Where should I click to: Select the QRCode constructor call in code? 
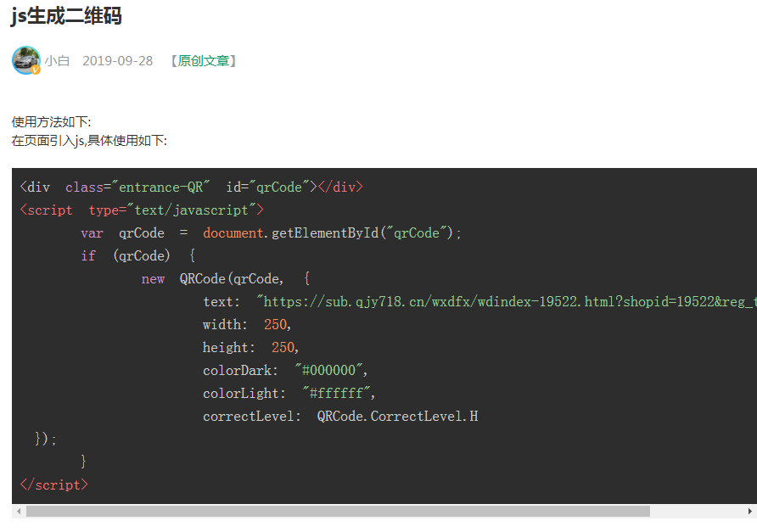tap(229, 277)
